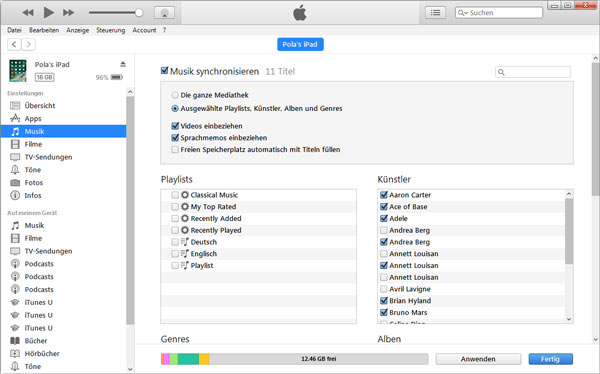
Task: Open the Bearbeiten menu
Action: click(x=44, y=30)
